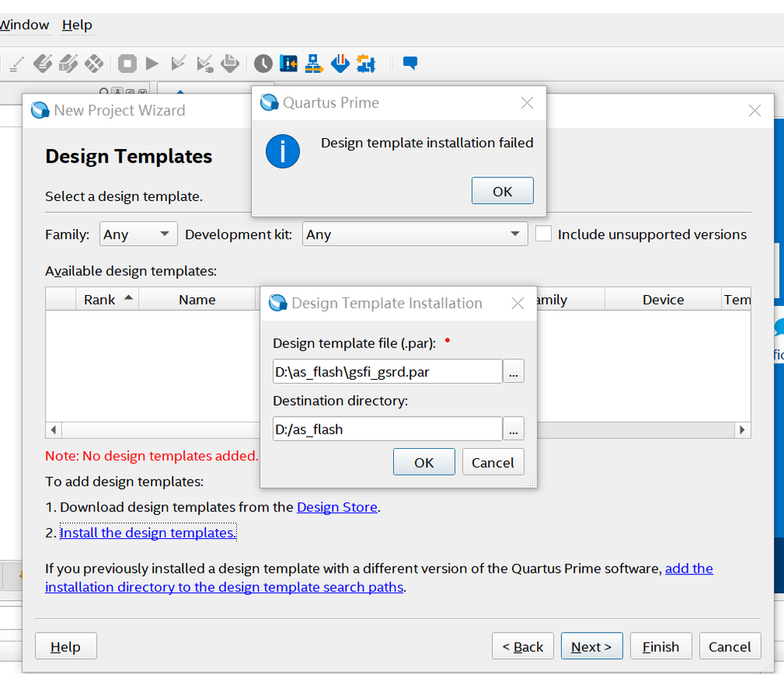Click the blue speech bubble feedback icon
Screen dimensions: 784x674
click(410, 64)
